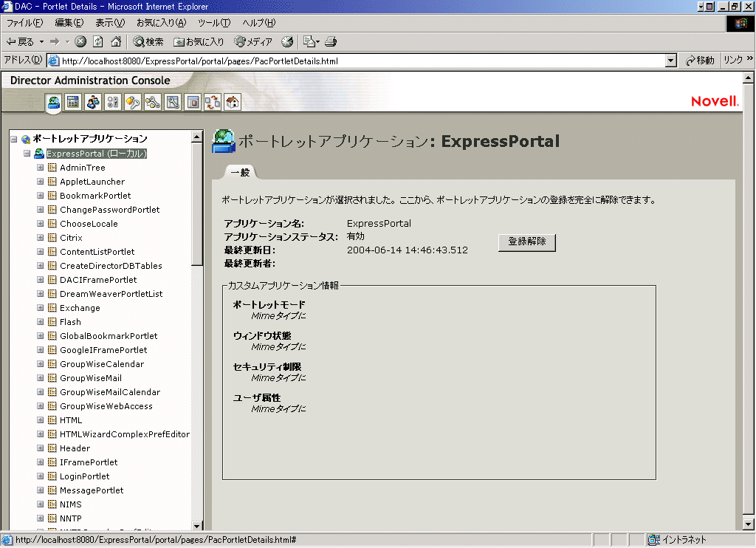Image resolution: width=756 pixels, height=548 pixels.
Task: Open the sync arrows console icon
Action: 213,102
